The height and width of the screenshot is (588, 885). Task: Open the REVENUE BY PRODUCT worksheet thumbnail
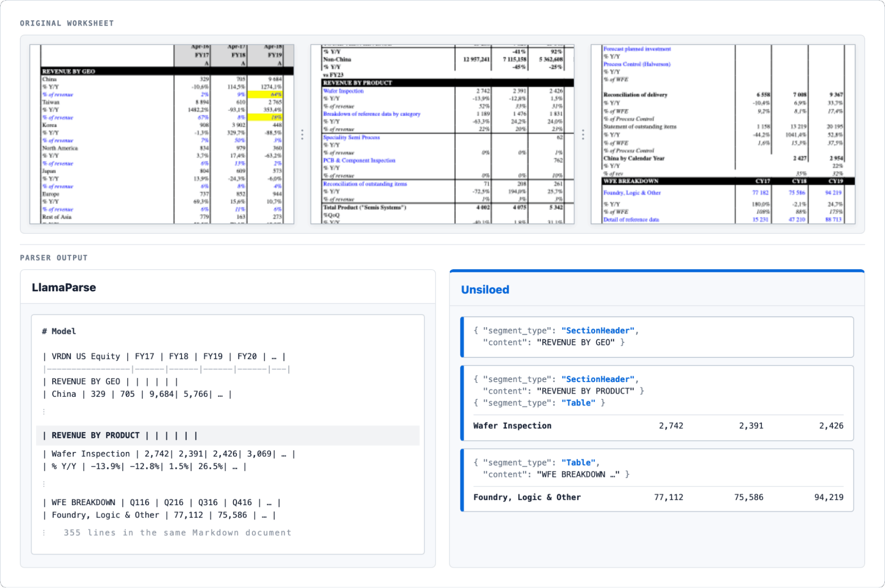coord(442,134)
